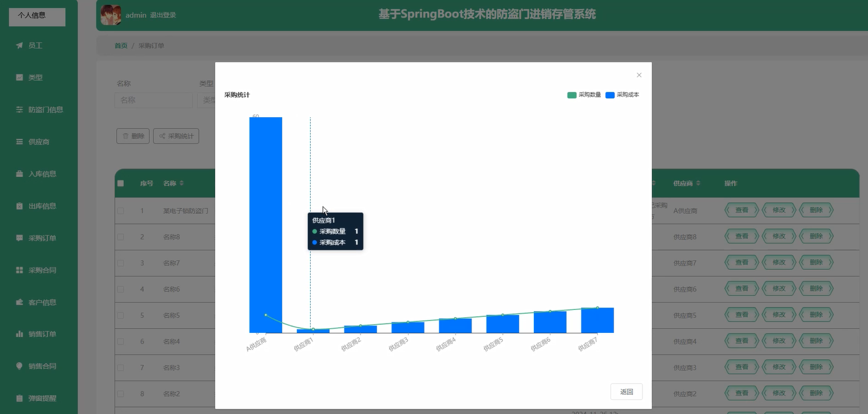Click 修改 for 供应商4 row
This screenshot has width=868, height=414.
[x=779, y=341]
